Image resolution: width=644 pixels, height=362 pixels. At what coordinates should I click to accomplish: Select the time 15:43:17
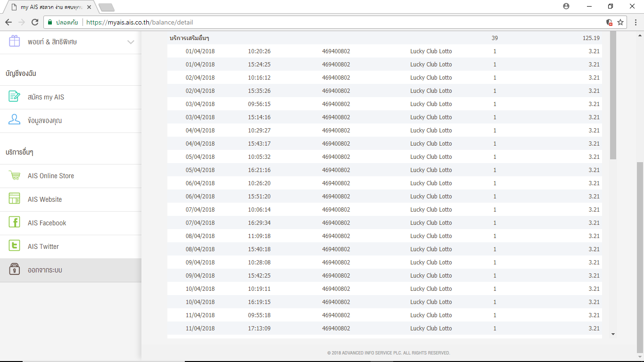pyautogui.click(x=259, y=144)
